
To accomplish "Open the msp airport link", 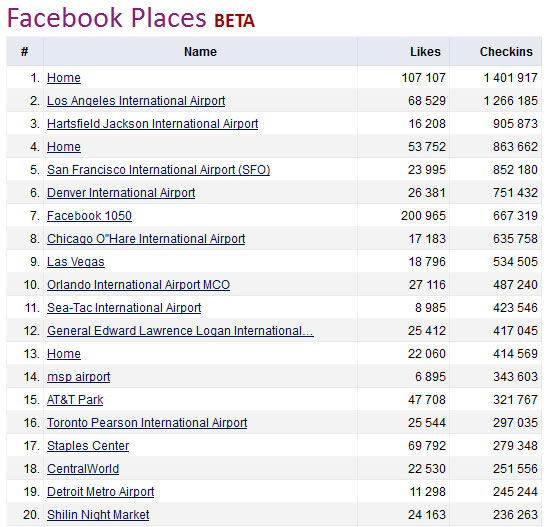I will (x=79, y=377).
